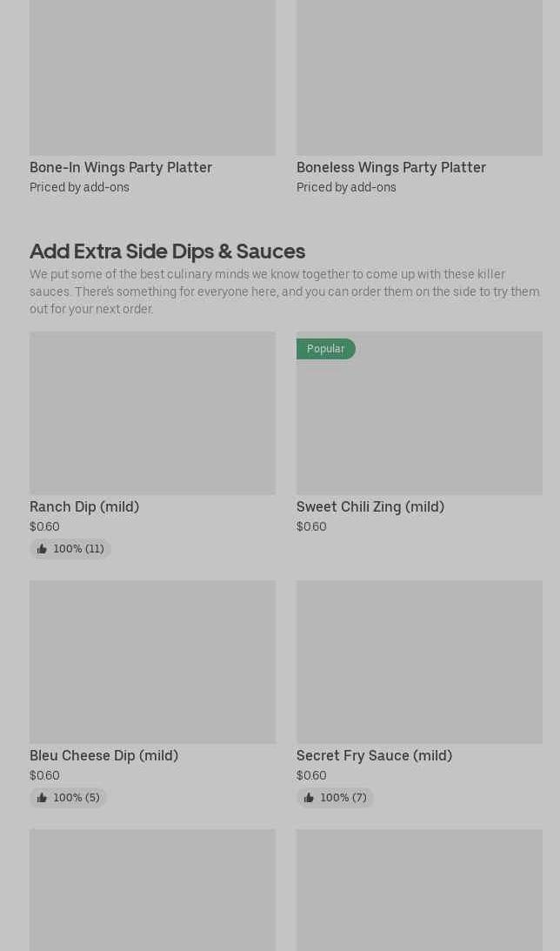Open Boneless Wings Party Platter image
Viewport: 560px width, 951px height.
pos(419,78)
